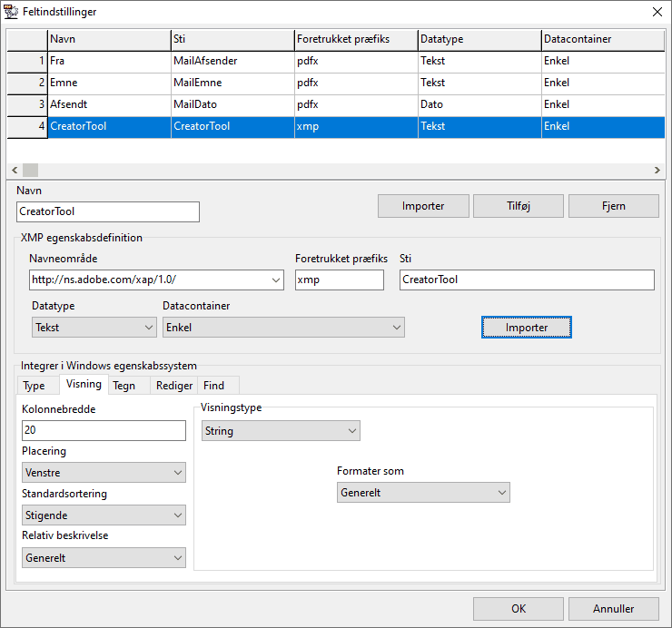This screenshot has height=628, width=672.
Task: Click the Tilføj button
Action: (x=519, y=206)
